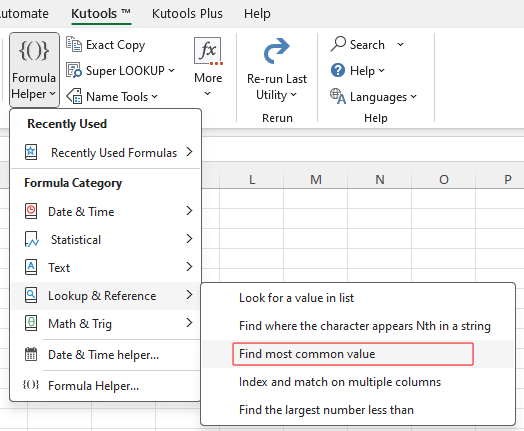Viewport: 524px width, 431px height.
Task: Expand the Statistical submenu arrow
Action: pyautogui.click(x=189, y=239)
